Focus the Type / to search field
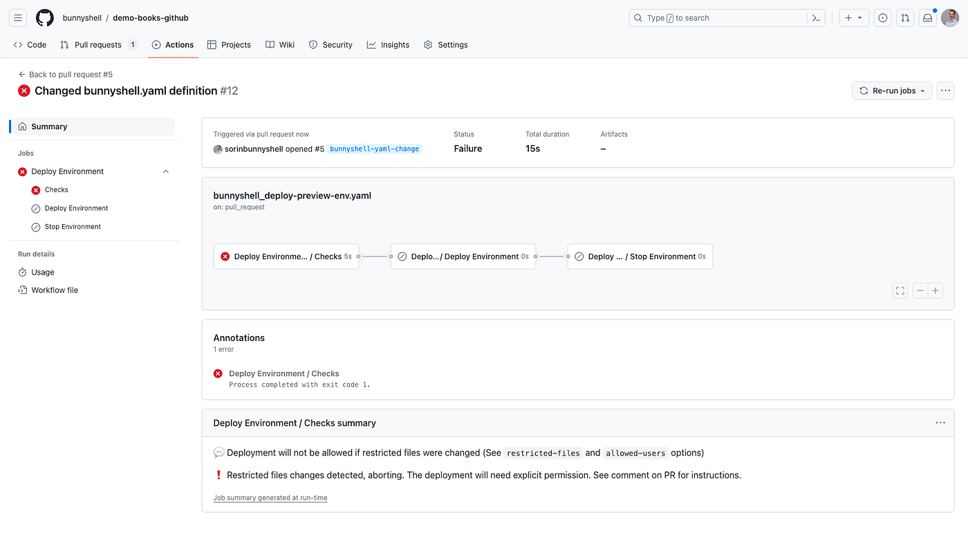968x560 pixels. [x=727, y=18]
